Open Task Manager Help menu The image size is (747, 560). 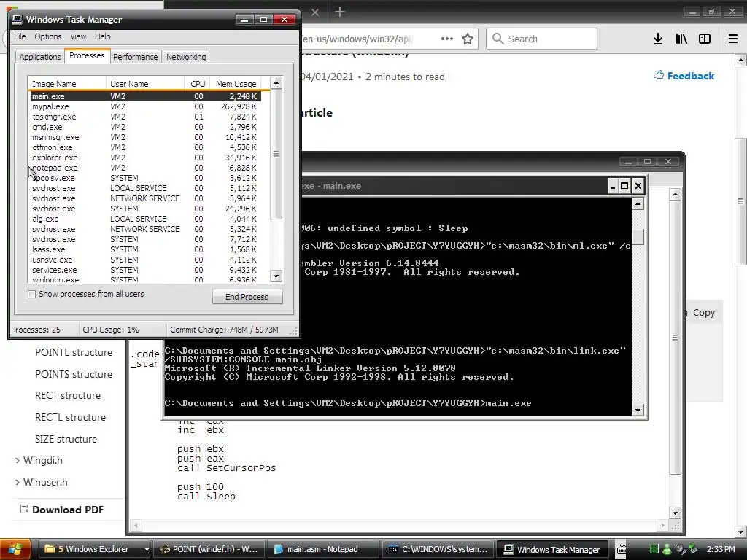pos(102,36)
